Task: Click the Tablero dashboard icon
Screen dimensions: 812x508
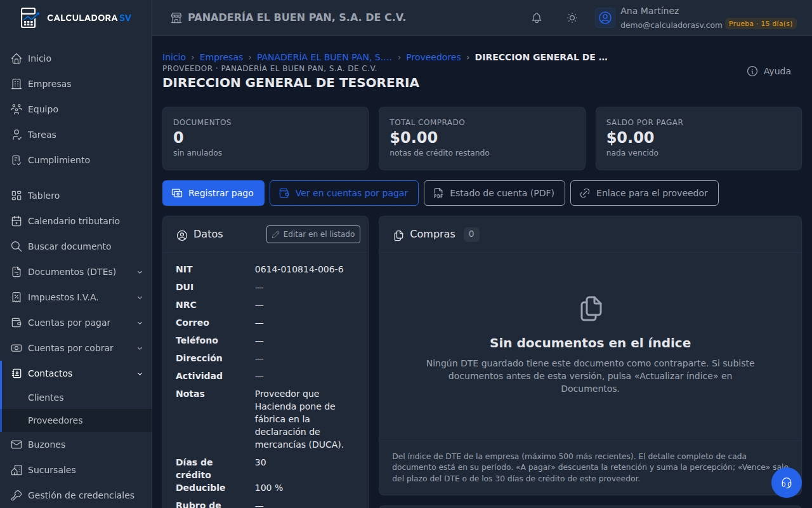Action: tap(16, 196)
